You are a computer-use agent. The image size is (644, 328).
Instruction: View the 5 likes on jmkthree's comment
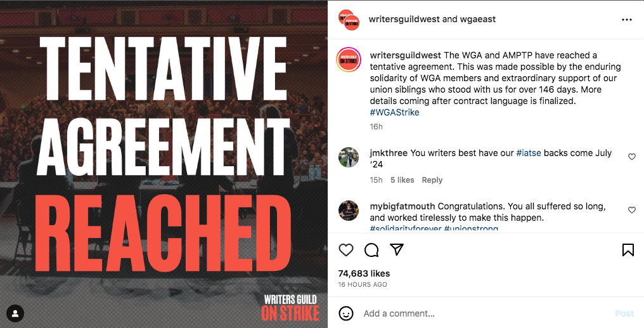[x=402, y=180]
